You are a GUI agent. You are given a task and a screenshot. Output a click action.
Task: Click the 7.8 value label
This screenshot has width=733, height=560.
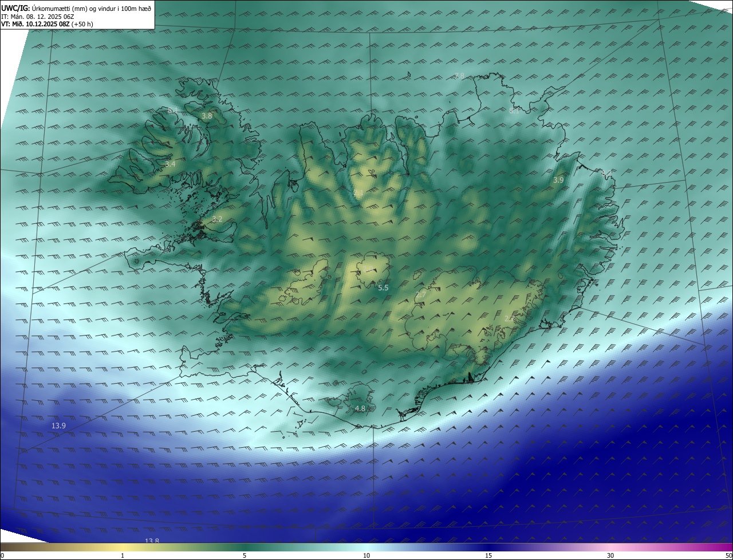tap(459, 76)
